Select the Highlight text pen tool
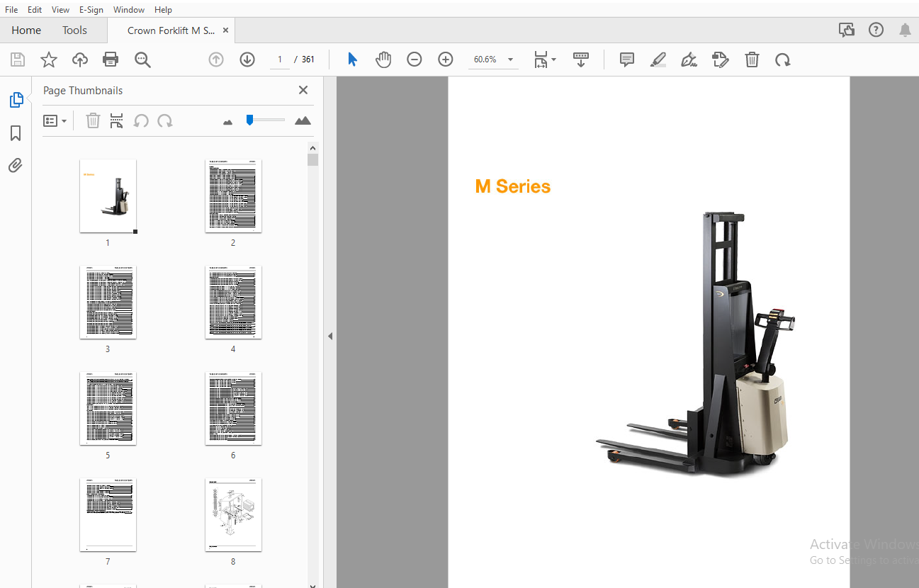This screenshot has height=588, width=919. [658, 60]
